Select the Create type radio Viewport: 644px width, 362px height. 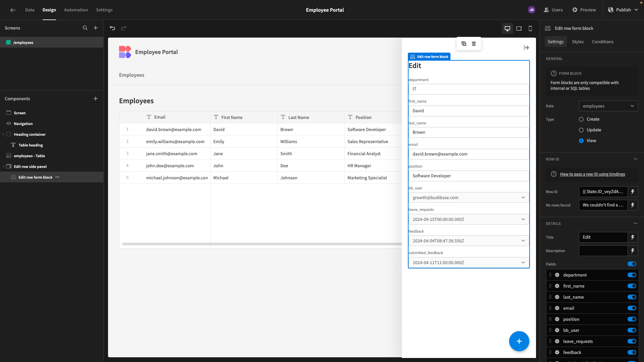click(581, 119)
